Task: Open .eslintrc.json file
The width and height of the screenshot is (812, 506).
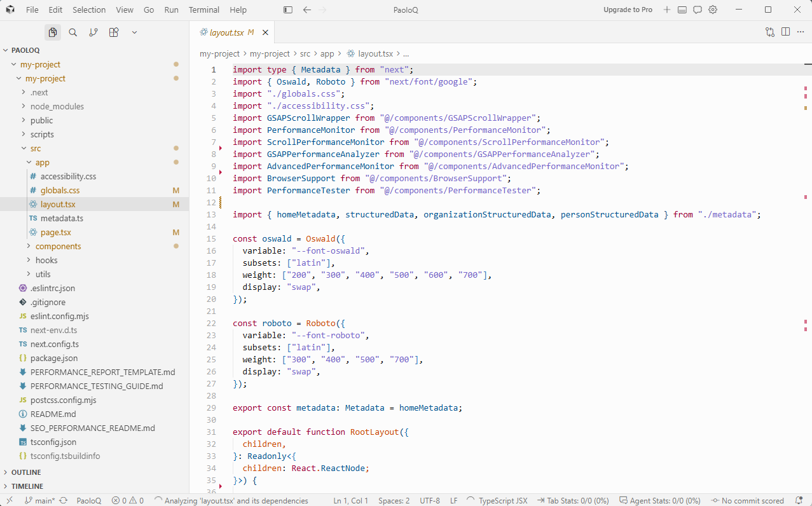Action: tap(94, 288)
